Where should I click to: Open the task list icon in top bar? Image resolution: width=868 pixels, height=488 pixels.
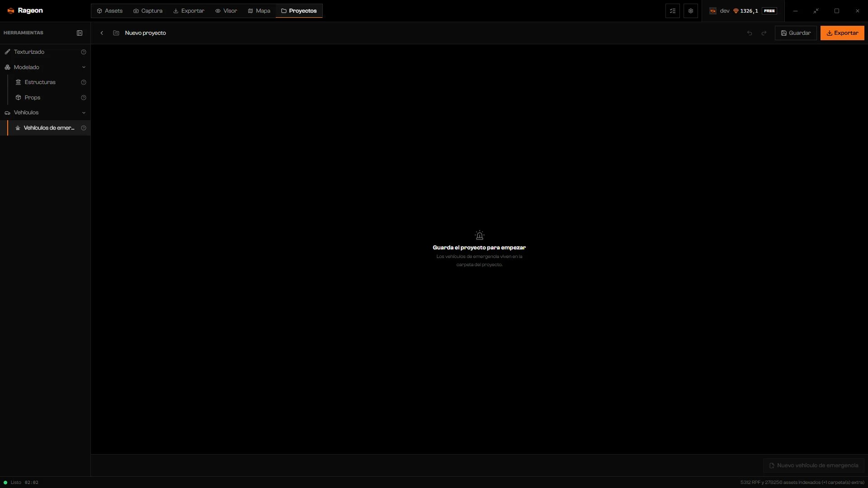coord(673,11)
